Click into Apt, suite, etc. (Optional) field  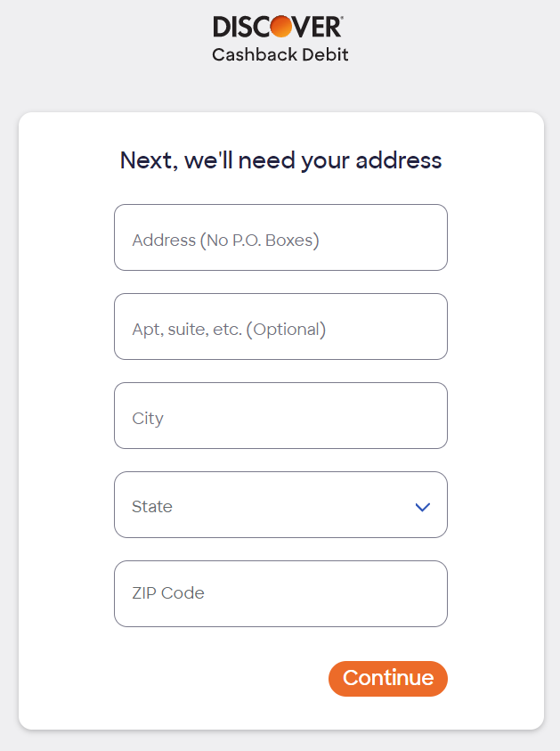click(x=280, y=327)
